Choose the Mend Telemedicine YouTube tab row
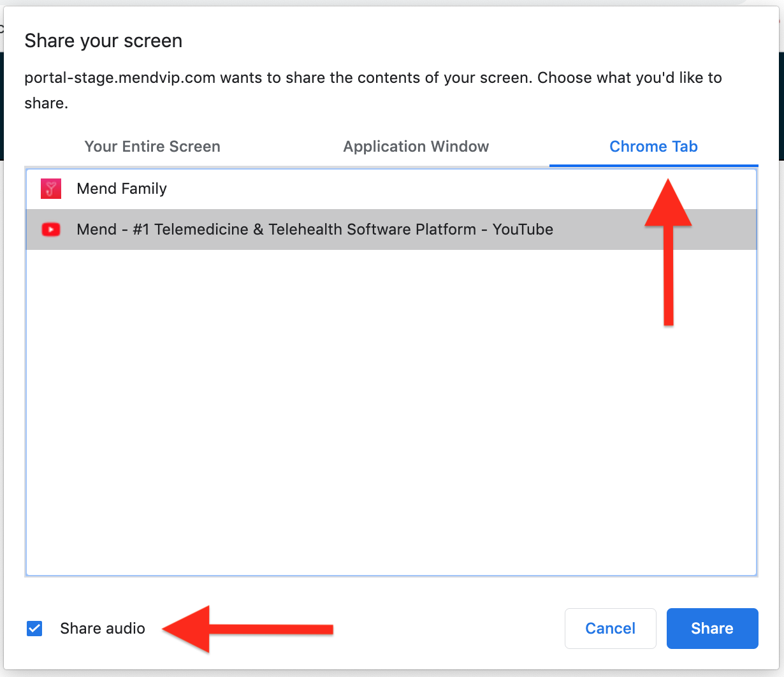Screen dimensions: 784x677 point(391,229)
